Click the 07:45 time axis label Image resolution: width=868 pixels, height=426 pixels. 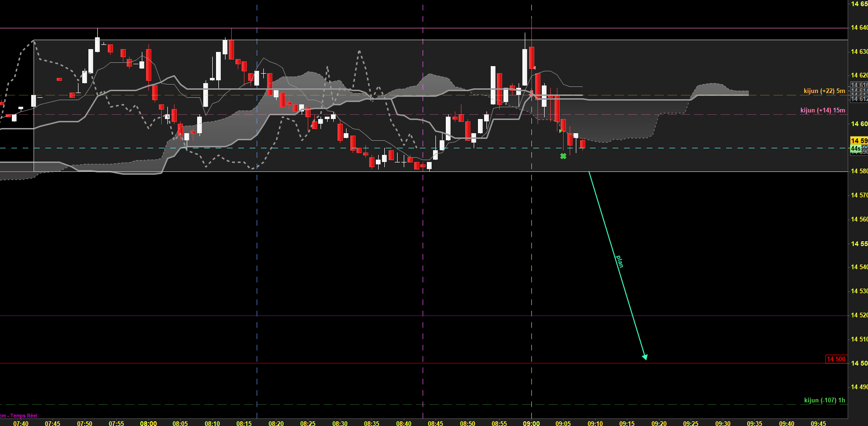[x=52, y=423]
